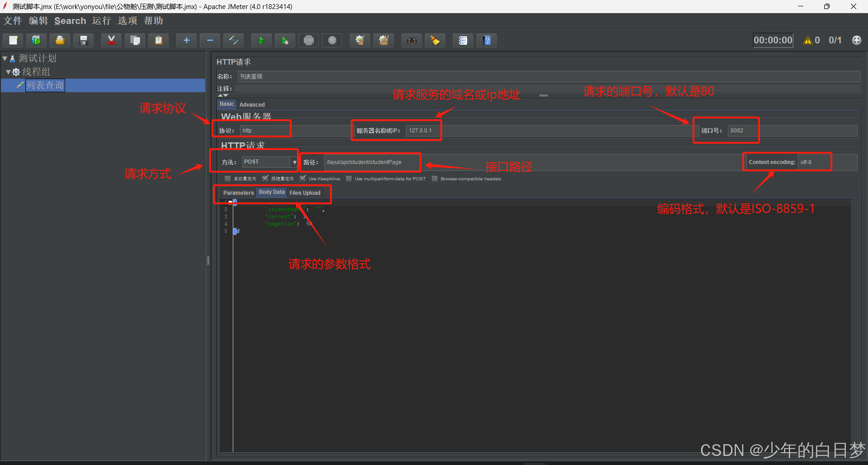Open the Search menu
The width and height of the screenshot is (868, 465).
[x=70, y=21]
